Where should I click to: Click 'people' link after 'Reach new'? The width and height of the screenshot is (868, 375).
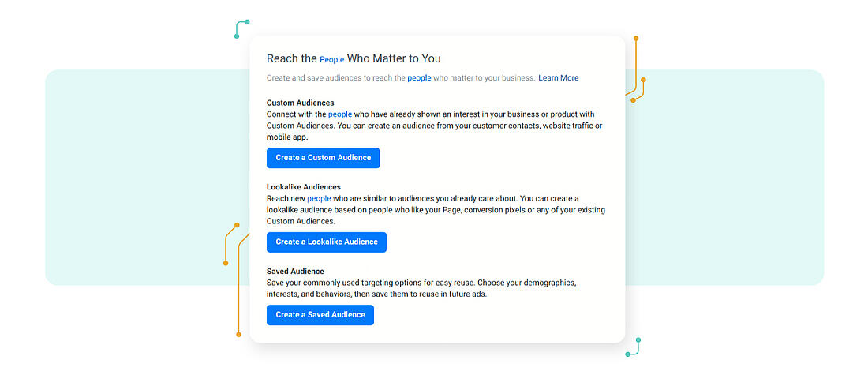319,198
